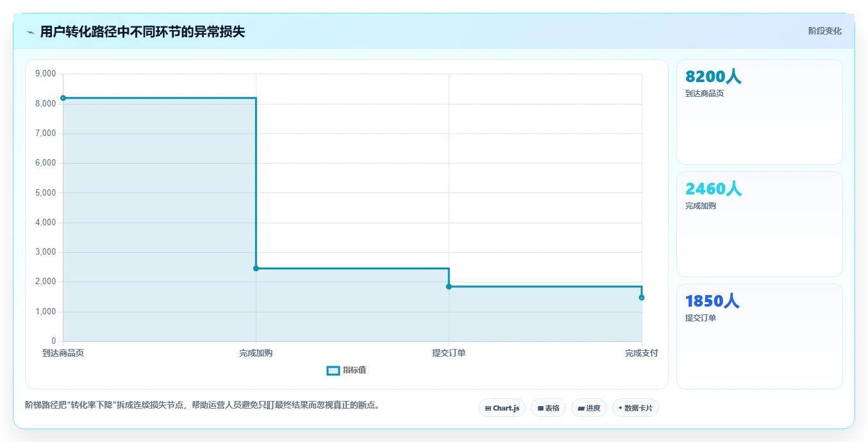The image size is (868, 442).
Task: Click the 2460人 card value
Action: click(714, 189)
